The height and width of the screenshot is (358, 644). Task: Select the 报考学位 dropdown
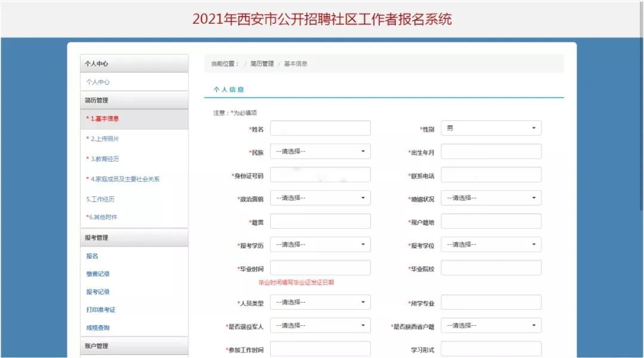pos(491,245)
